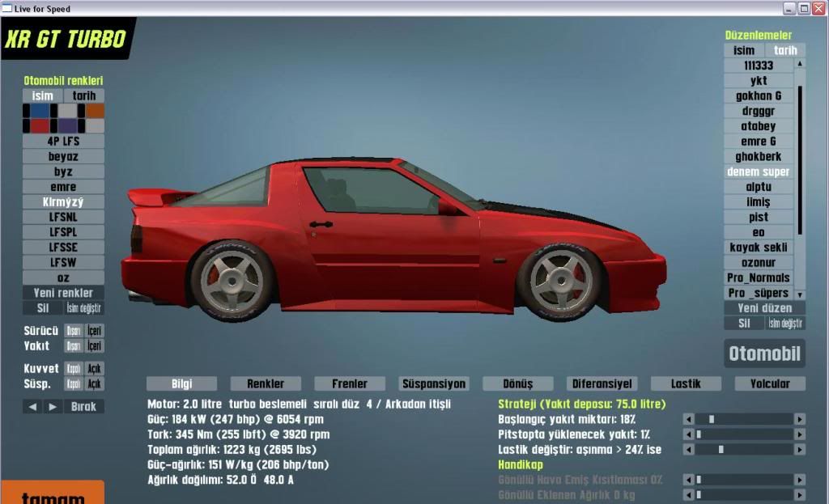
Task: Sort car colours by isim
Action: [x=43, y=95]
